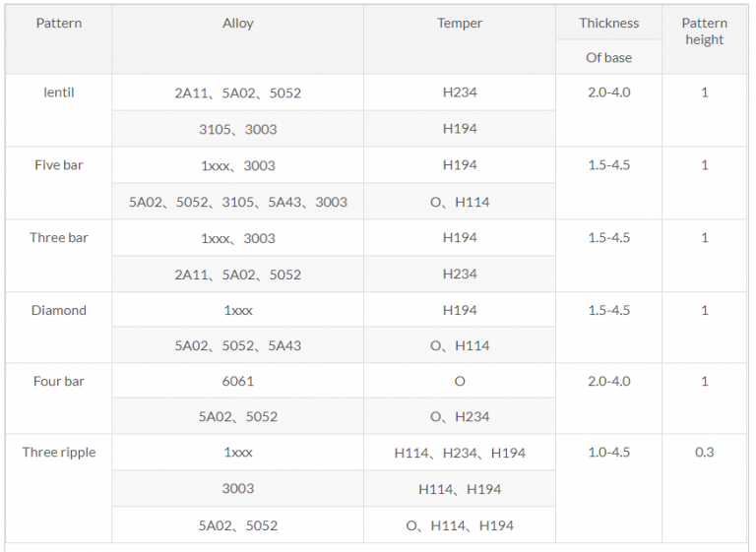756x552 pixels.
Task: Select the Diamond pattern cell
Action: pos(58,310)
